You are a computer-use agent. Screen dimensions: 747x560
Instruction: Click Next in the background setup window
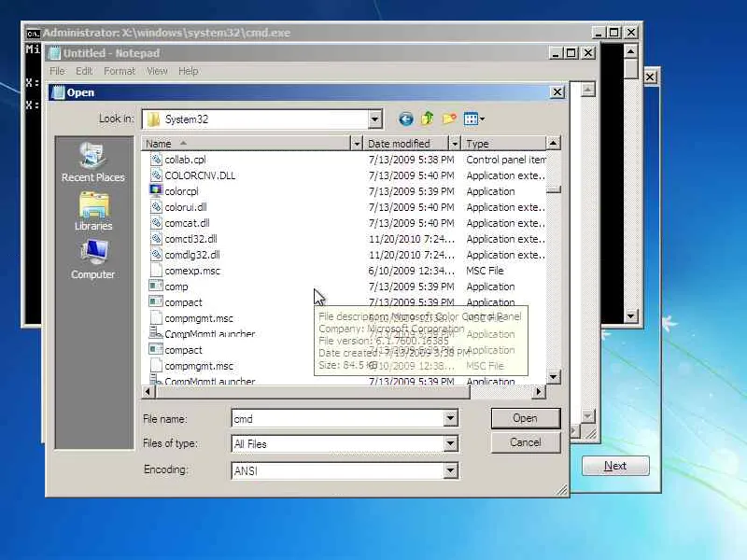click(615, 465)
